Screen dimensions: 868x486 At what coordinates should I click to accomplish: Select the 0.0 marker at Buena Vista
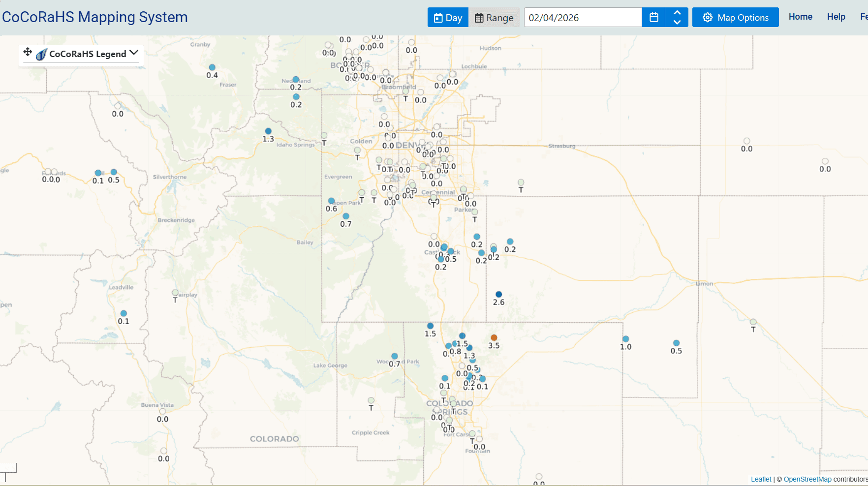click(162, 411)
